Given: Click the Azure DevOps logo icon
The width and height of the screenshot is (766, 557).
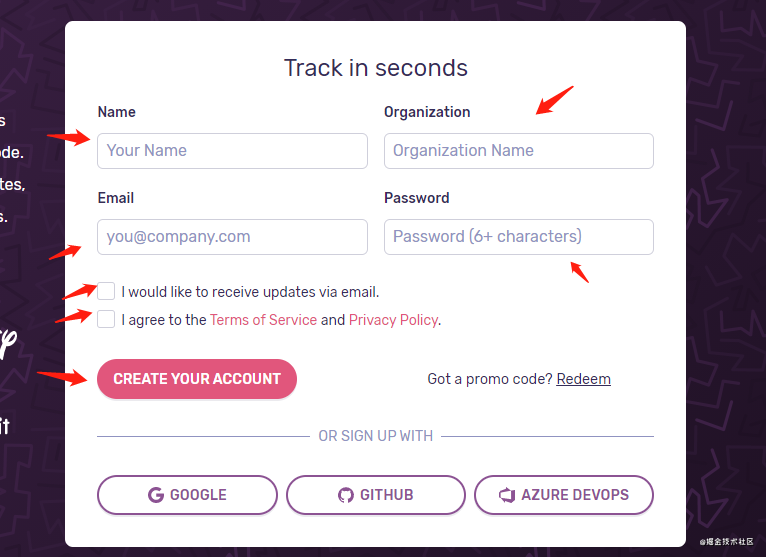Looking at the screenshot, I should (506, 495).
